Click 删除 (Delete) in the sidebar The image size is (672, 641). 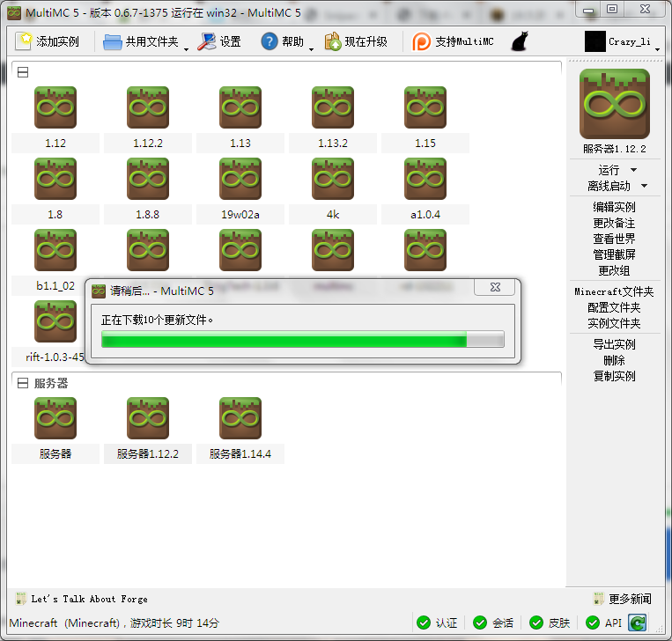tap(614, 360)
